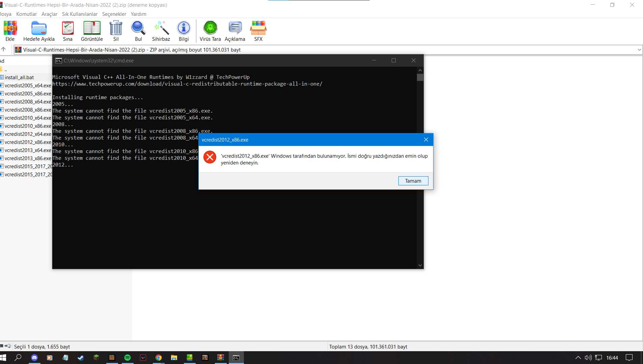Click the SFX toolbar icon

[258, 31]
